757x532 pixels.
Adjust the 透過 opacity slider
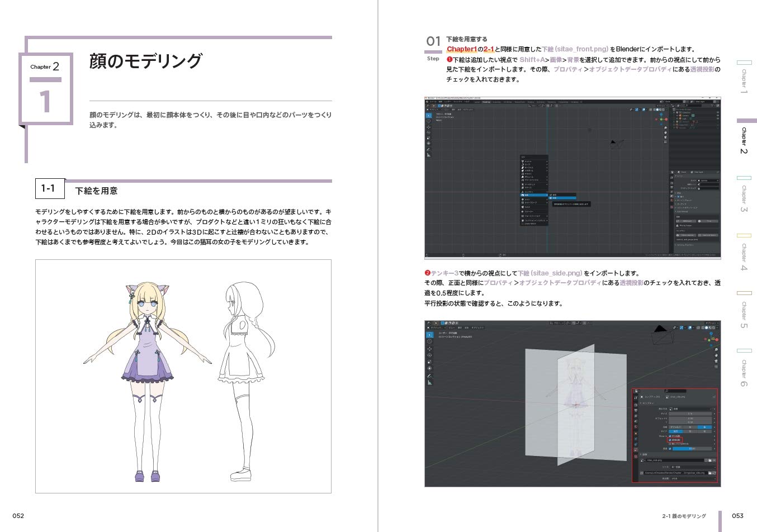pos(692,449)
